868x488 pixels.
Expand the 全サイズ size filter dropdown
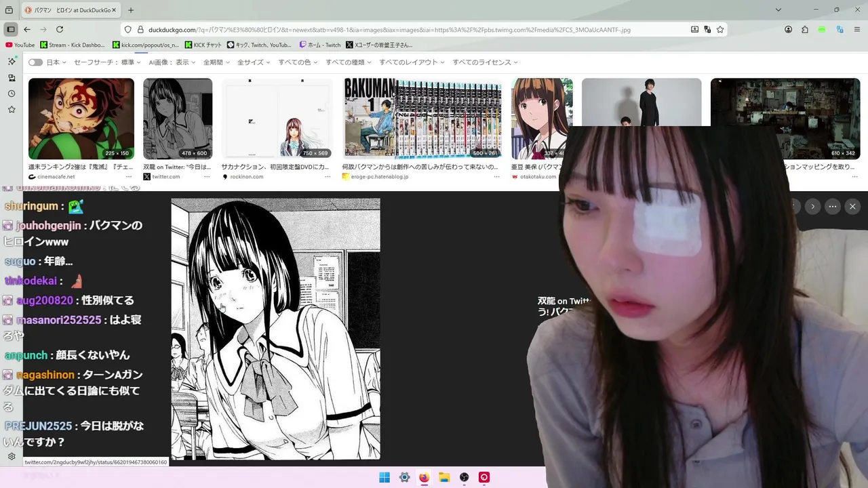tap(254, 62)
